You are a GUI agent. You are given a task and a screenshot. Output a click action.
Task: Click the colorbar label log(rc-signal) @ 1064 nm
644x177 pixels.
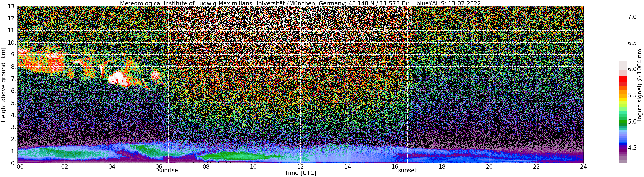(x=640, y=85)
